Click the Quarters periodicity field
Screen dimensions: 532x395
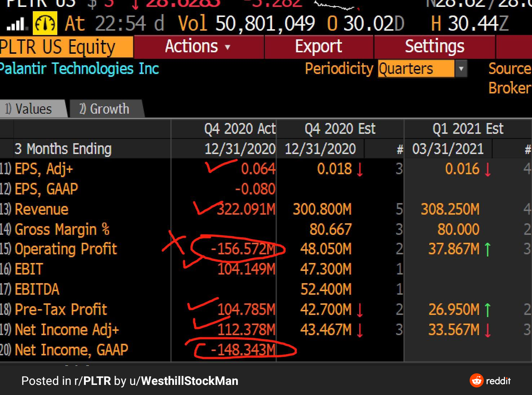coord(416,69)
